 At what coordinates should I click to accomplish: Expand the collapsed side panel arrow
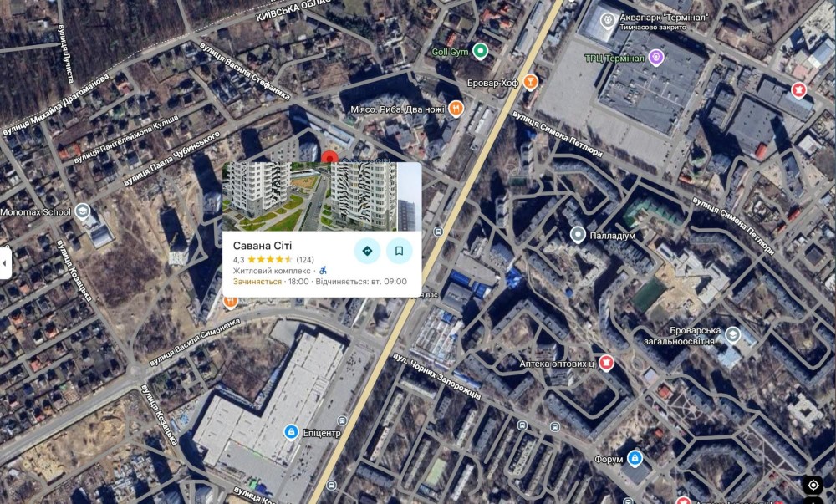click(x=5, y=263)
